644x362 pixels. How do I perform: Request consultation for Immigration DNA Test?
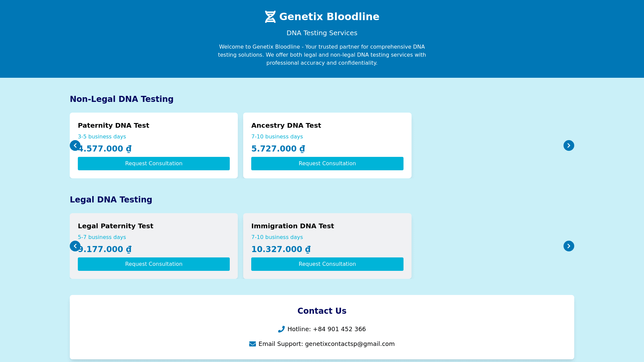[327, 264]
